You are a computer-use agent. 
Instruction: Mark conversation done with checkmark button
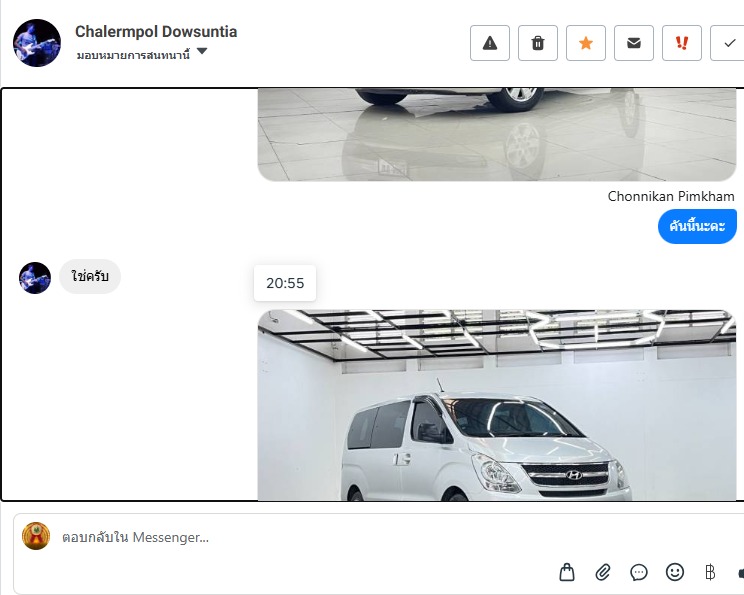[728, 43]
